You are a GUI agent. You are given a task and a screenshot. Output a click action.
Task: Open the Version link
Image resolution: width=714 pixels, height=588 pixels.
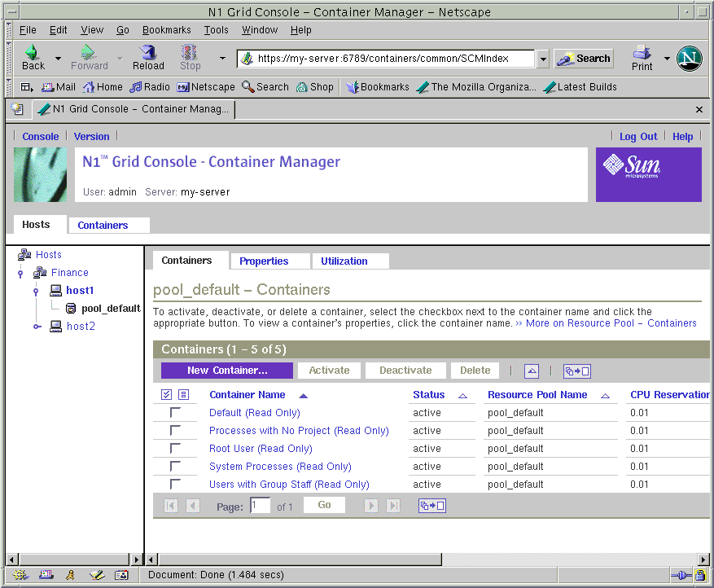pyautogui.click(x=91, y=137)
